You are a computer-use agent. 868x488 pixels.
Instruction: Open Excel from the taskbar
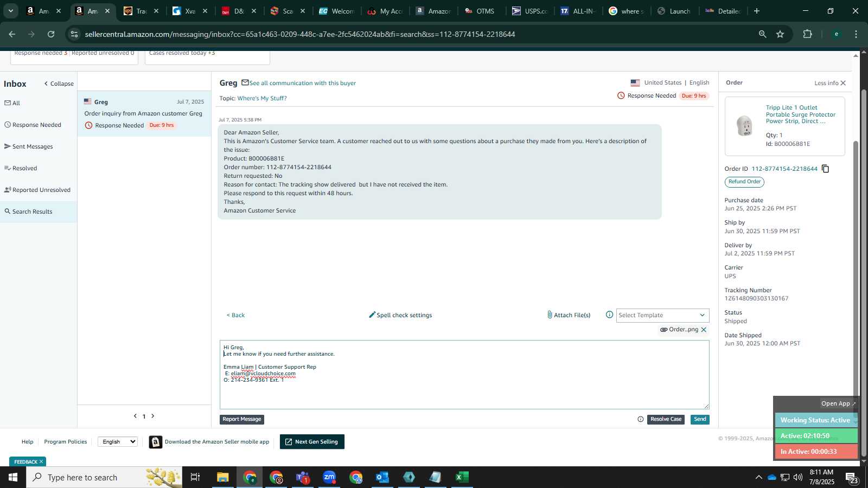(x=462, y=477)
